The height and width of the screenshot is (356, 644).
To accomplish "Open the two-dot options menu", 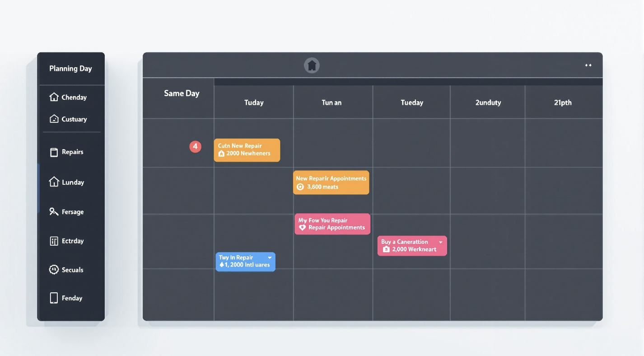I will coord(588,66).
